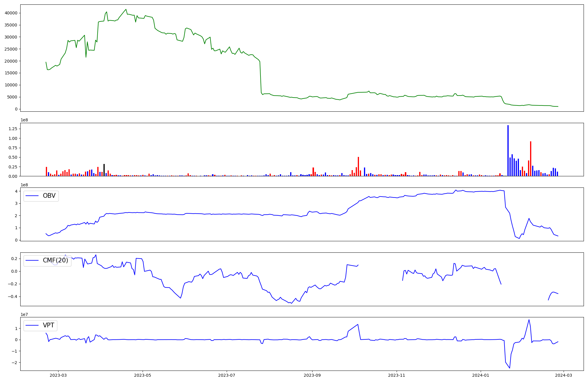The height and width of the screenshot is (382, 588).
Task: Click the 40000 price axis label
Action: tap(11, 13)
